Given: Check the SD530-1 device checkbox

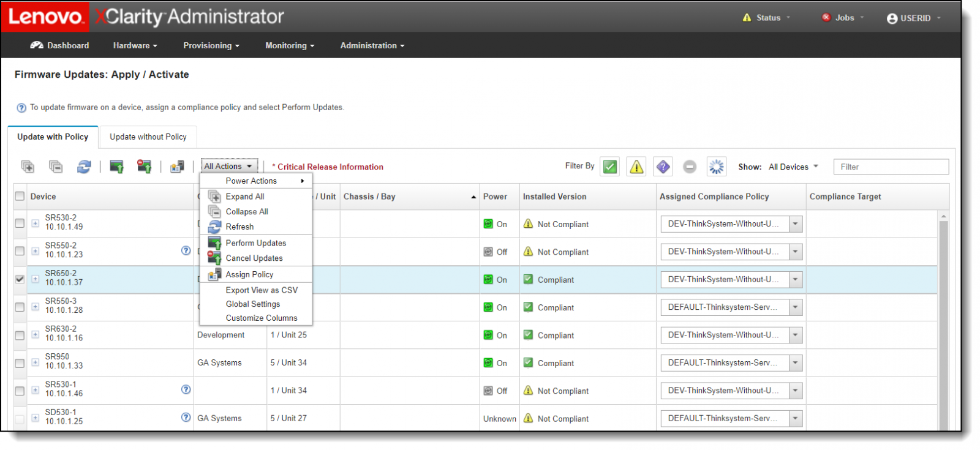Looking at the screenshot, I should click(x=20, y=418).
